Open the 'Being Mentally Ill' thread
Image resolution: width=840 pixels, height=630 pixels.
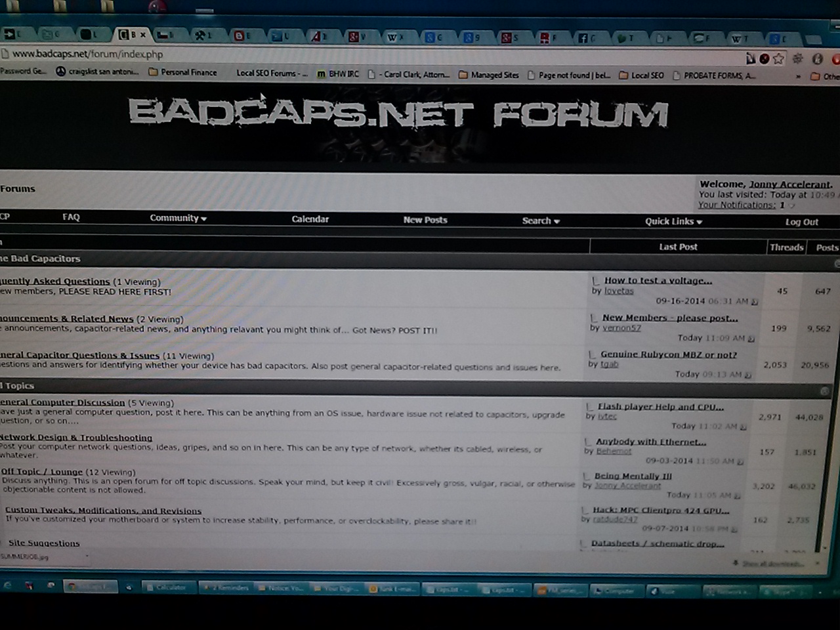point(633,476)
